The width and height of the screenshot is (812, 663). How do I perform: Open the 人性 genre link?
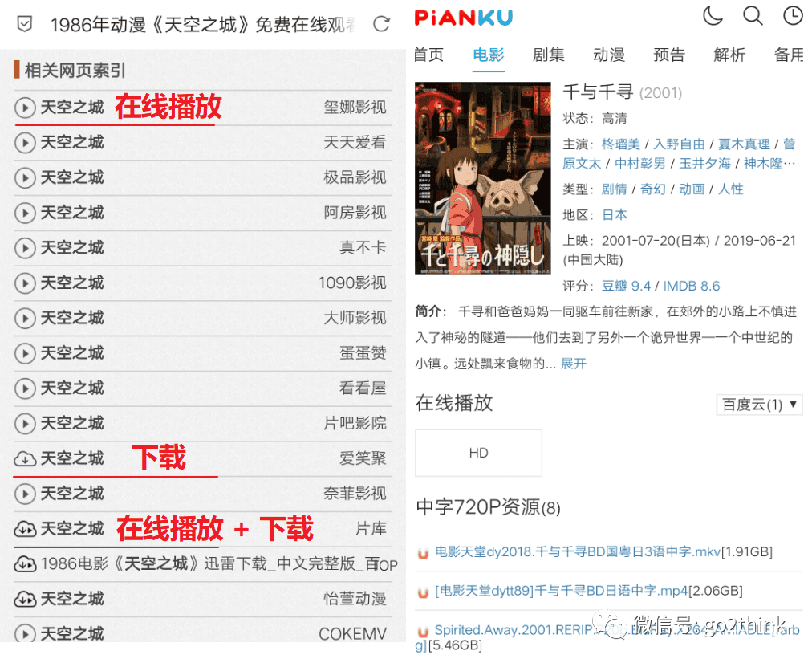coord(731,189)
